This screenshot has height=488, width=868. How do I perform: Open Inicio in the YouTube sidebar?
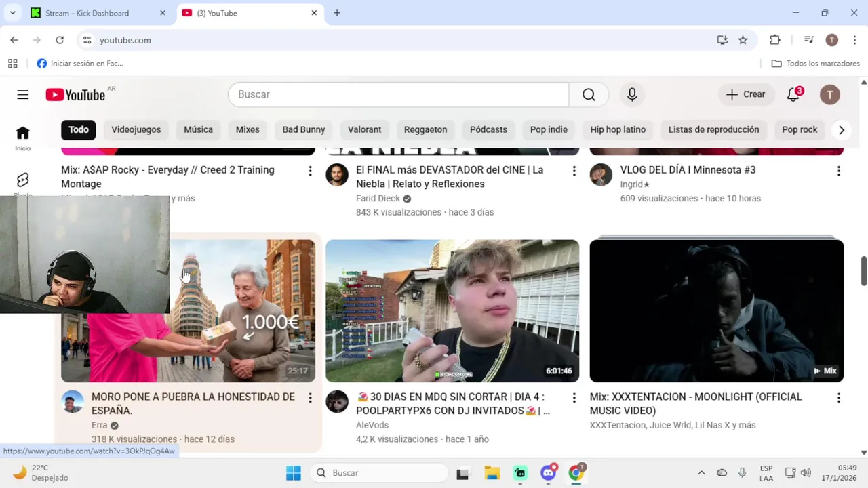[x=23, y=138]
